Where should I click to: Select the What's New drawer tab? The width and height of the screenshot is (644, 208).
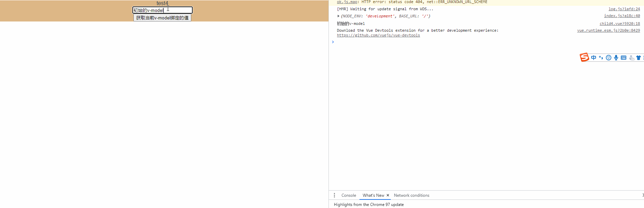click(373, 195)
